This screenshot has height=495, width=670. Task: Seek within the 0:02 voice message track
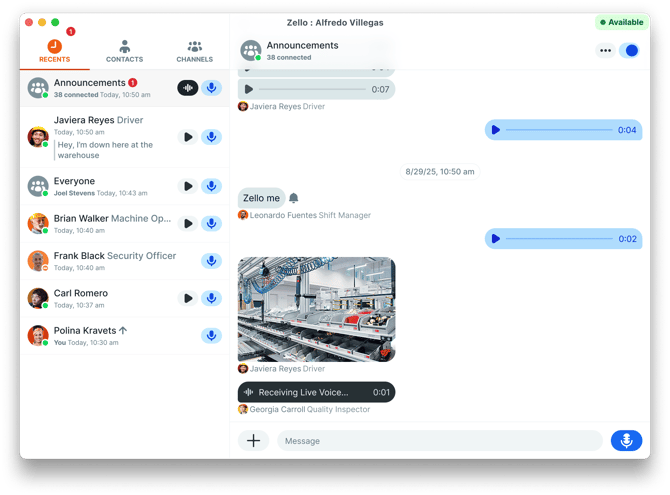[559, 239]
